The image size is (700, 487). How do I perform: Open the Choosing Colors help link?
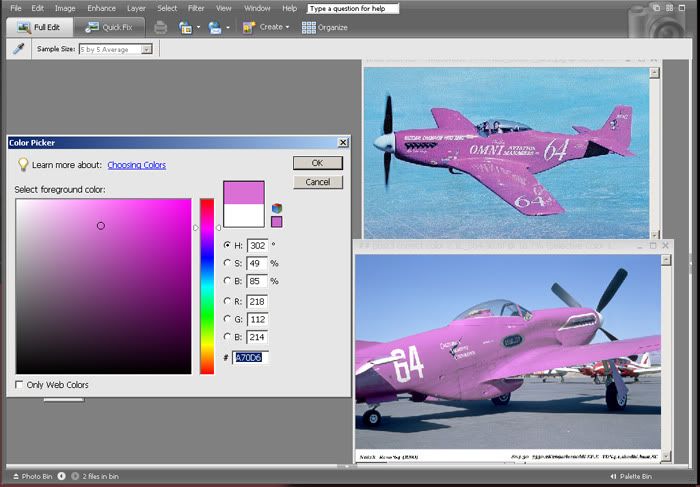click(137, 165)
